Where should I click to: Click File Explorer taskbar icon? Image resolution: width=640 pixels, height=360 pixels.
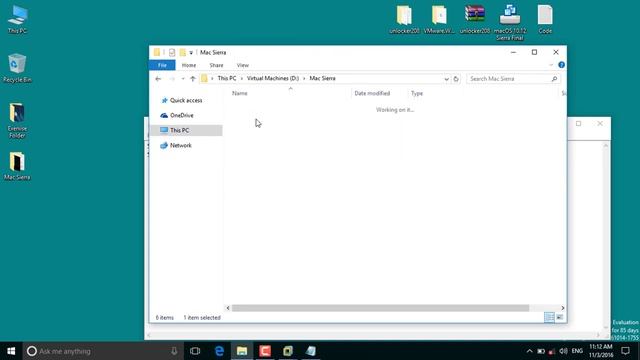pos(242,351)
